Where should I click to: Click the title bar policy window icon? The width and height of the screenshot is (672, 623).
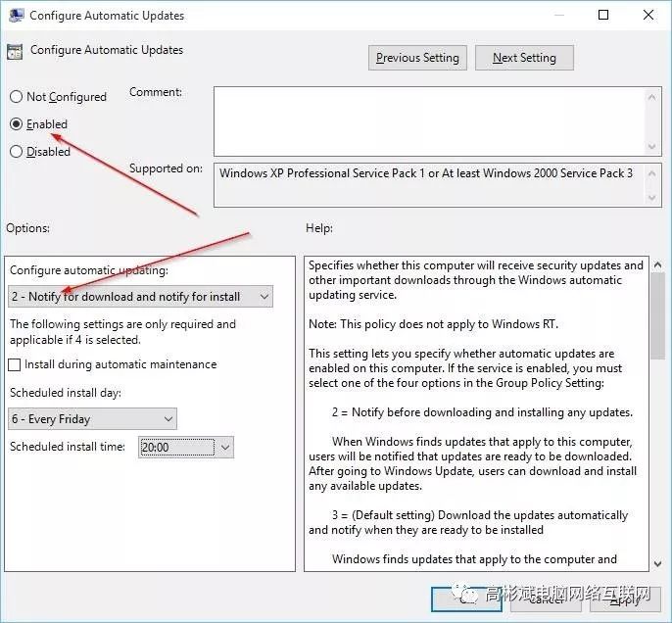coord(16,16)
